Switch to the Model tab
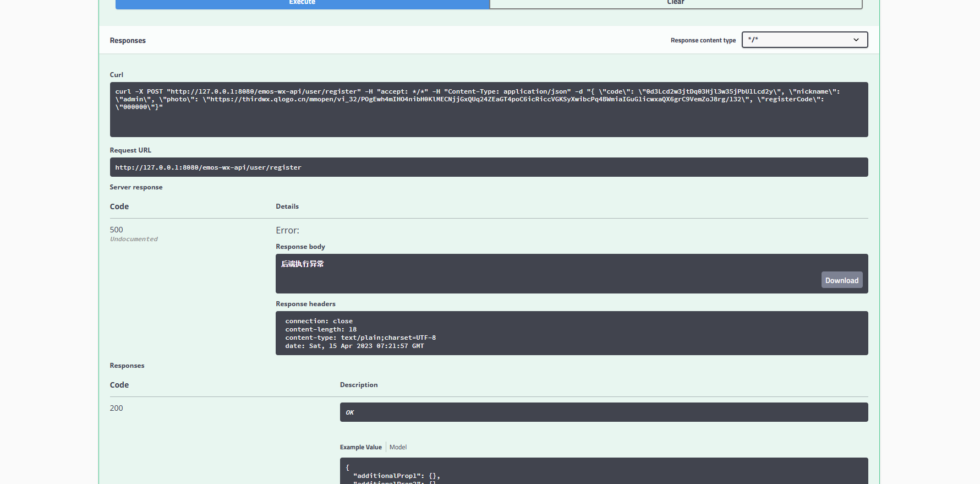This screenshot has width=980, height=484. click(x=398, y=447)
